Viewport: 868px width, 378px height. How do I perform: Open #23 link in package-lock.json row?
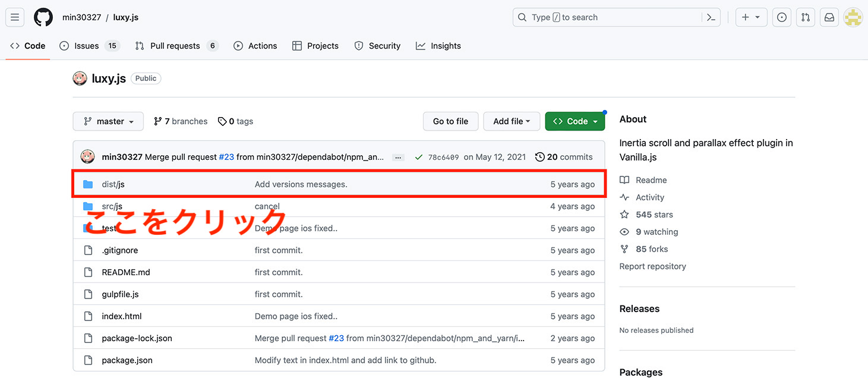click(336, 338)
